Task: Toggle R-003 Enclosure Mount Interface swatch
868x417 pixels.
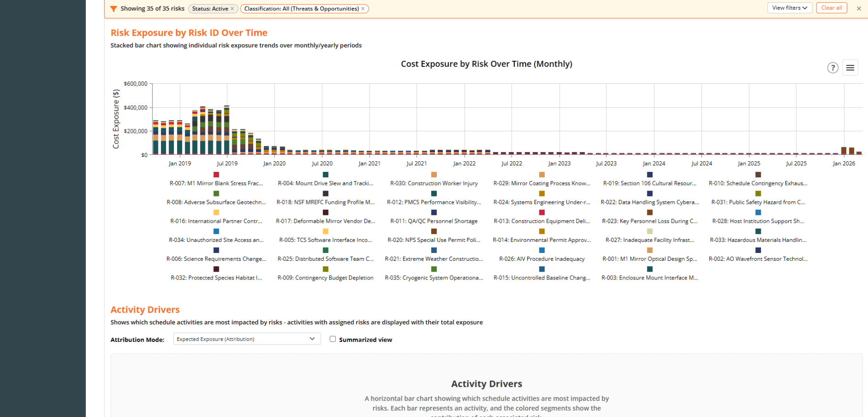Action: (650, 269)
